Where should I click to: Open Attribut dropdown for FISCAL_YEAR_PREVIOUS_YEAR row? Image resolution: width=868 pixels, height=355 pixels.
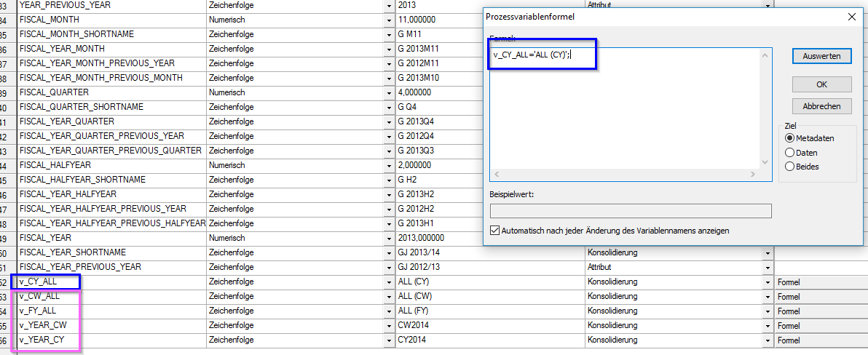pos(767,267)
